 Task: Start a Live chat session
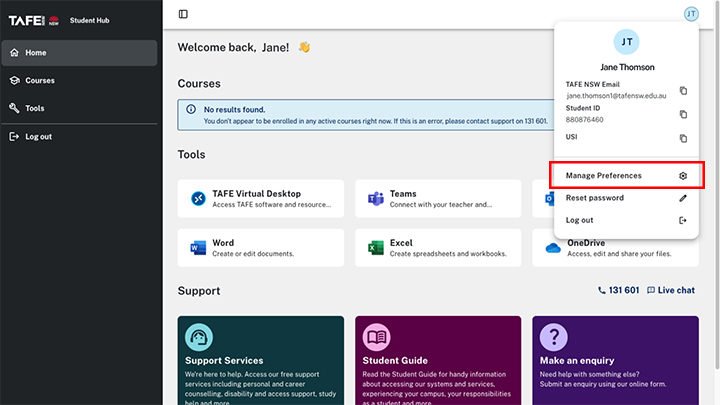670,290
